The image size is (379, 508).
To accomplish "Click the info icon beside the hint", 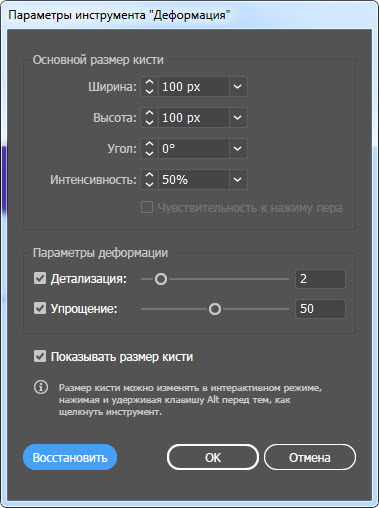I will click(41, 387).
